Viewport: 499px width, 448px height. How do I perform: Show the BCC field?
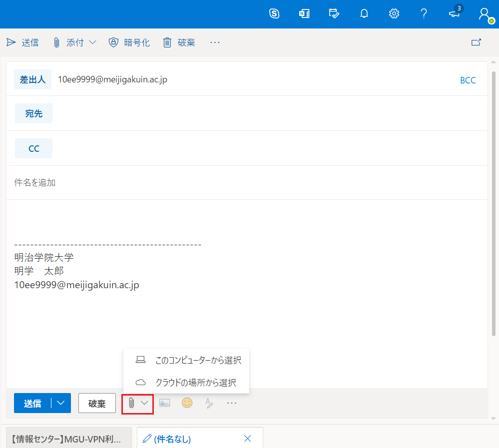click(x=468, y=80)
